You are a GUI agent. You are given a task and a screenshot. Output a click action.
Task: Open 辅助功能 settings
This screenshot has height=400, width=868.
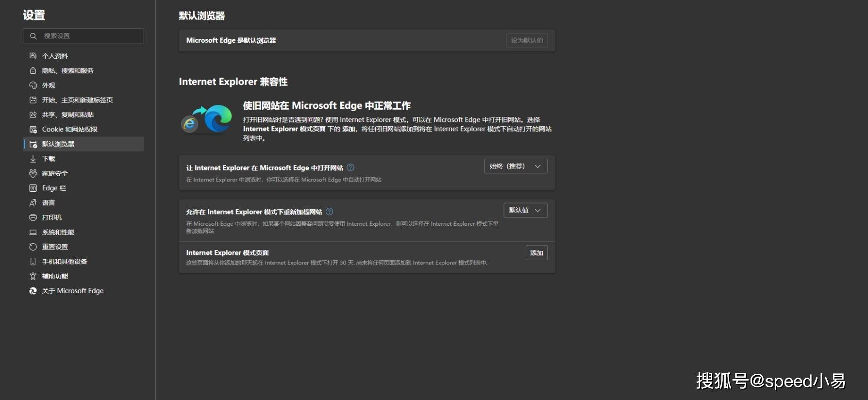click(83, 276)
